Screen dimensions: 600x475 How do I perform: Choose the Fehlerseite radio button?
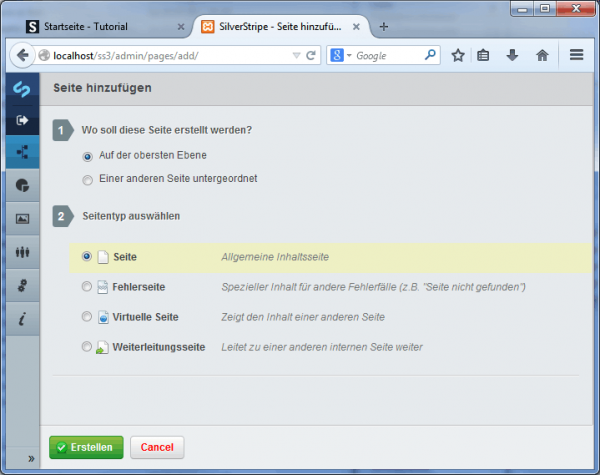coord(87,286)
